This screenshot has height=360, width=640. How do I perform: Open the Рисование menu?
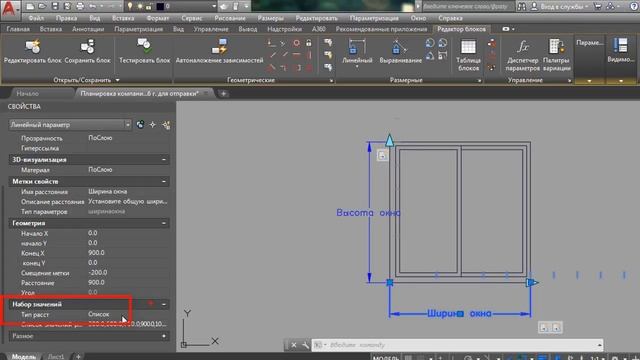point(230,18)
